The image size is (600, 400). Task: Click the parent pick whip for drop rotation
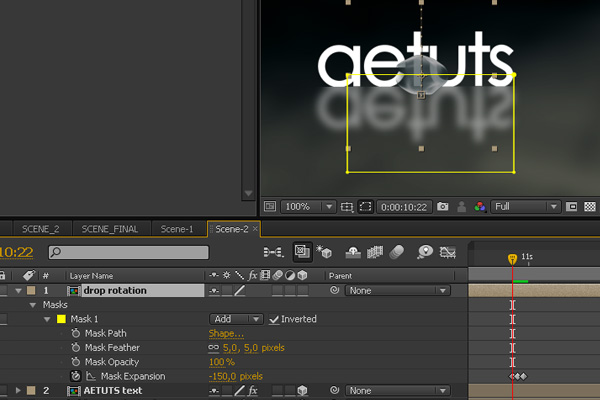[334, 290]
